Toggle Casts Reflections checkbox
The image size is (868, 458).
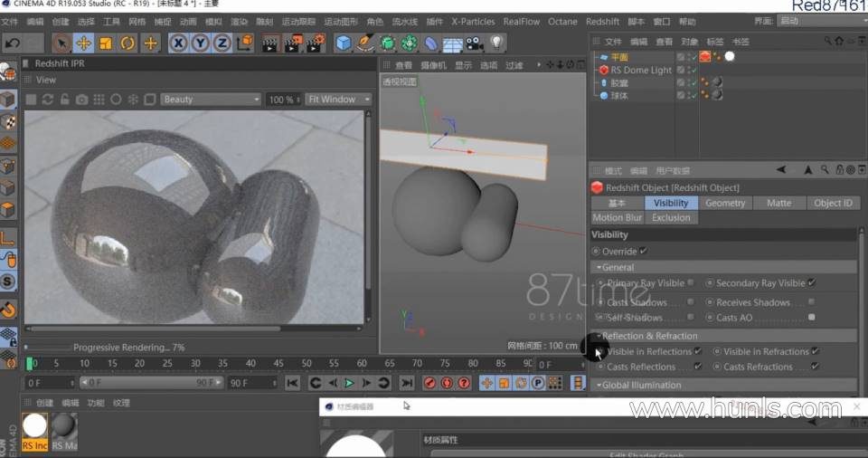pyautogui.click(x=697, y=366)
